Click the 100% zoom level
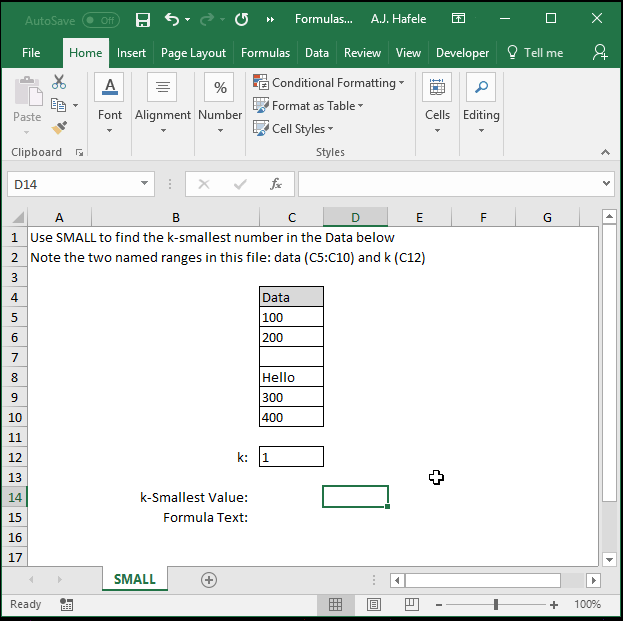The image size is (623, 621). [587, 604]
